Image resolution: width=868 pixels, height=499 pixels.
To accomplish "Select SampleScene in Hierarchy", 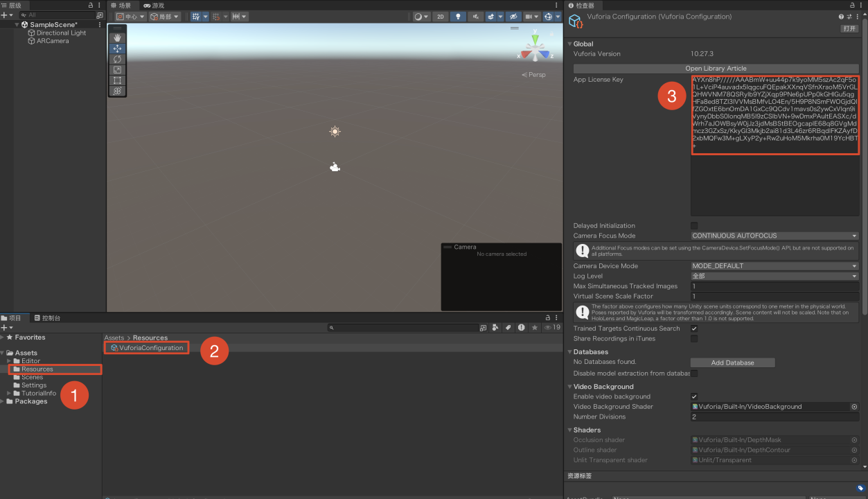I will point(53,25).
